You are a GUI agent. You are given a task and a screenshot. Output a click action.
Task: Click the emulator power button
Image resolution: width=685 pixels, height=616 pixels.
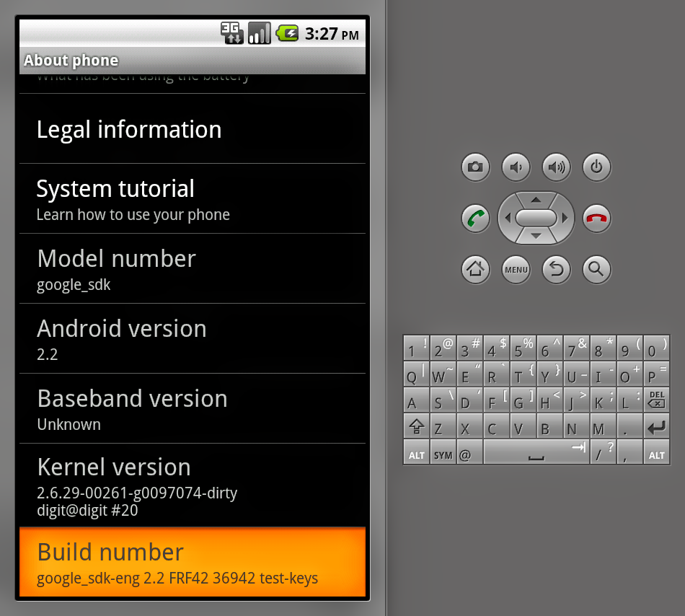[597, 167]
